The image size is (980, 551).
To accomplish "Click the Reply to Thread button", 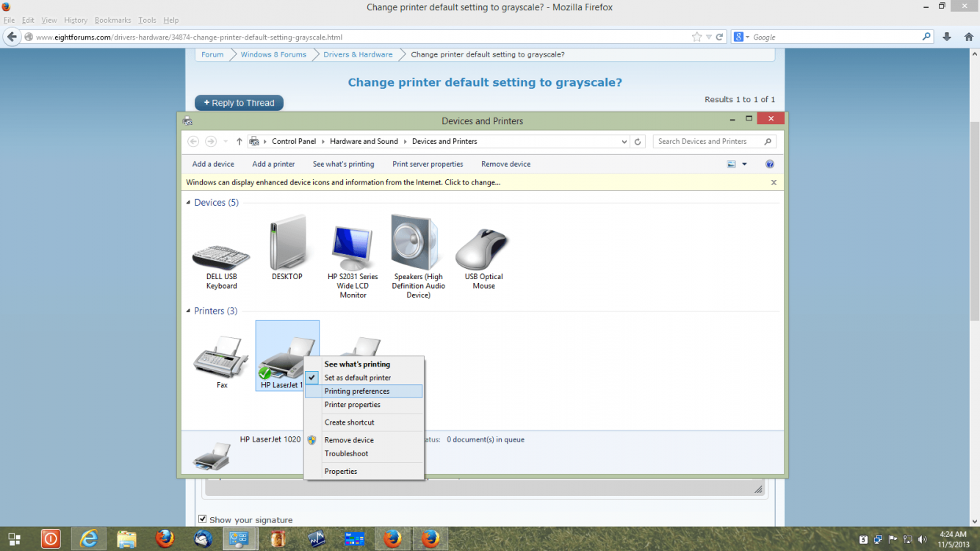I will pyautogui.click(x=239, y=104).
